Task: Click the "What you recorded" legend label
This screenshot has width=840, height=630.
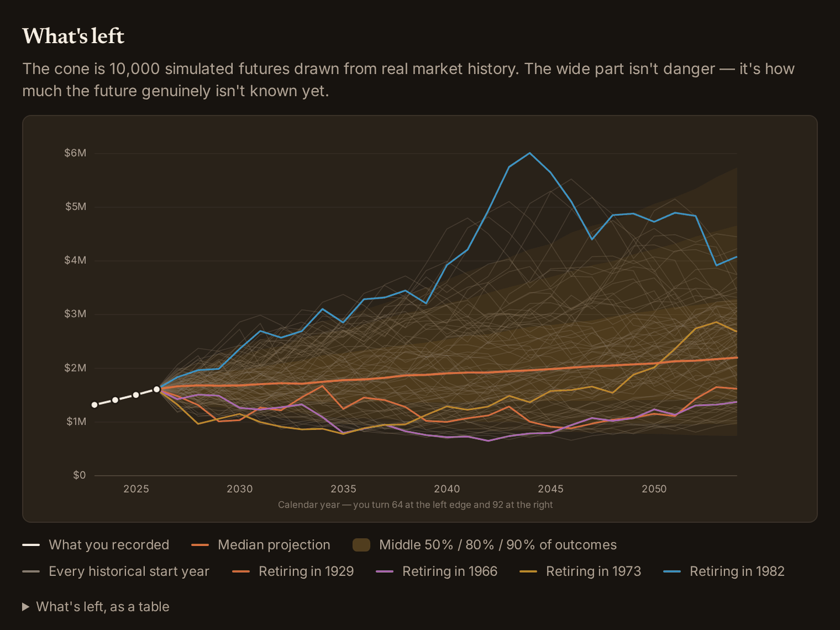Action: pyautogui.click(x=109, y=545)
